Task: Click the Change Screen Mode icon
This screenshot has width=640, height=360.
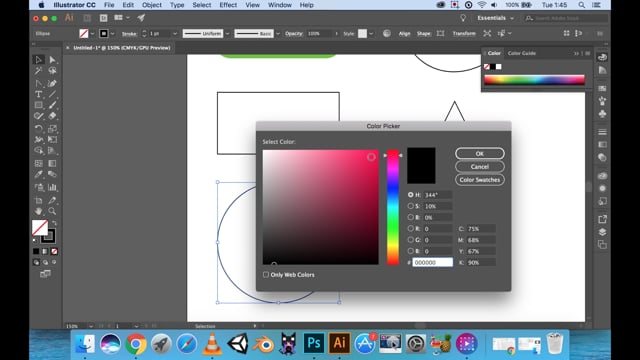Action: pyautogui.click(x=45, y=273)
